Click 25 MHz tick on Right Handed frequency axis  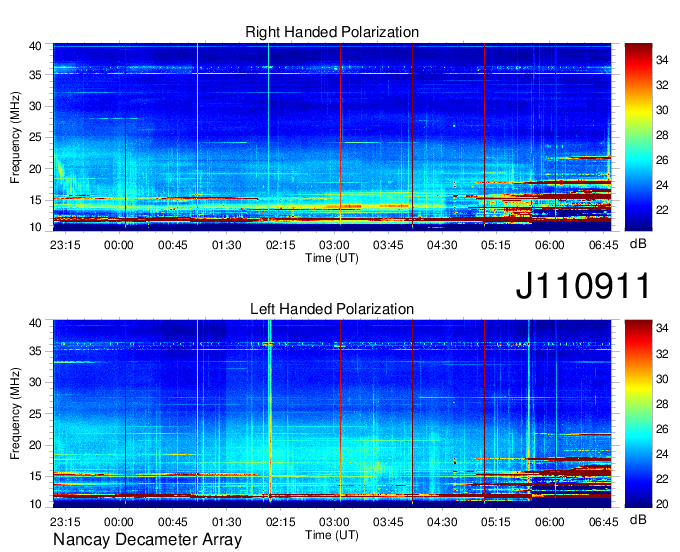pyautogui.click(x=35, y=137)
